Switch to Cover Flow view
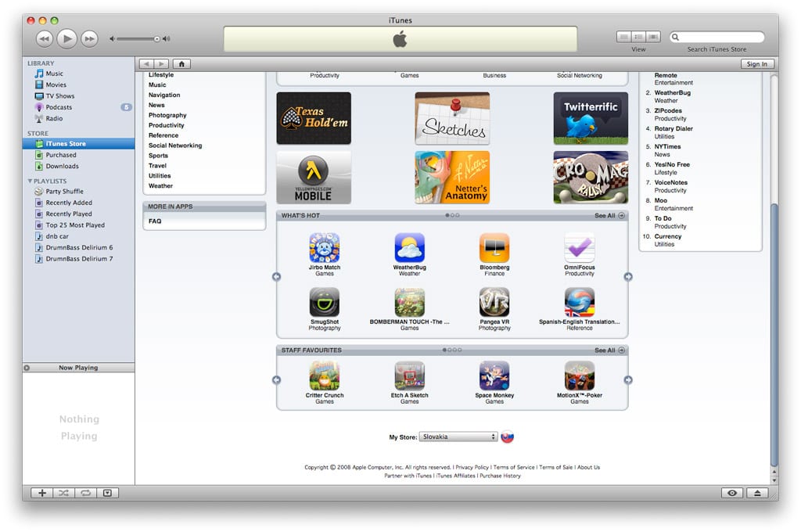The image size is (801, 532). pos(653,37)
